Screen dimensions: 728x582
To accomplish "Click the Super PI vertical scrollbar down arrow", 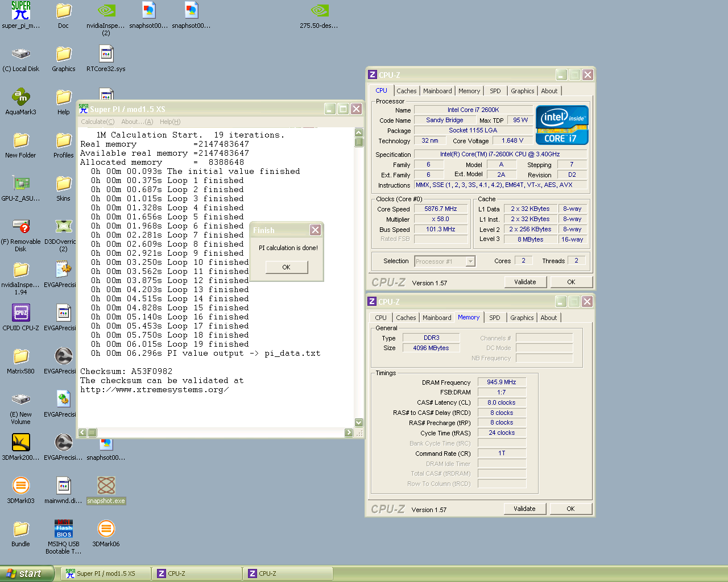I will click(x=359, y=422).
